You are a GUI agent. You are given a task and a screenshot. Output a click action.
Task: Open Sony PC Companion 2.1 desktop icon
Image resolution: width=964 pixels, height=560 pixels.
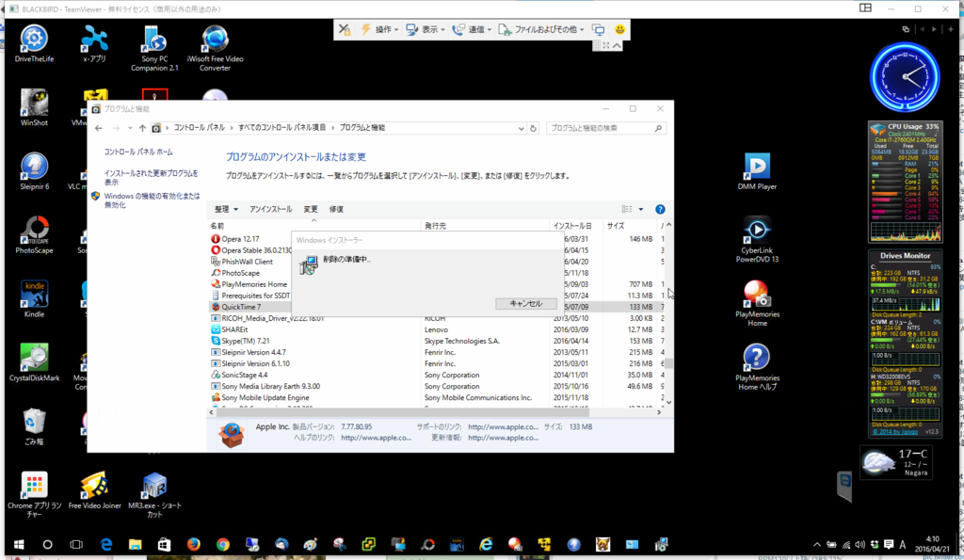pyautogui.click(x=154, y=49)
